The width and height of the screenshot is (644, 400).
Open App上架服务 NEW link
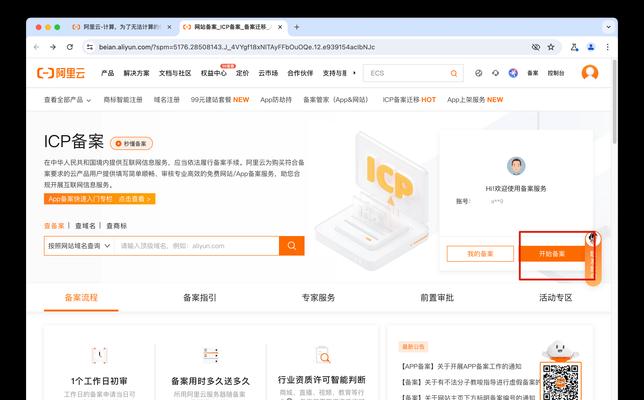[x=475, y=100]
